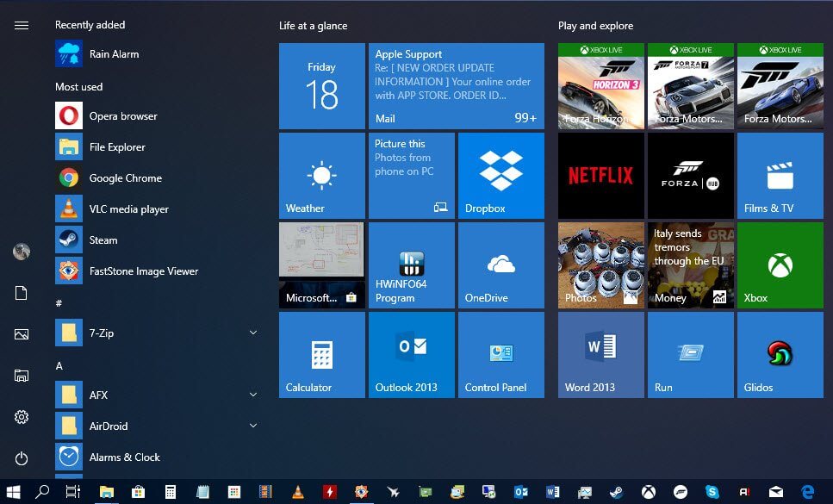Open the Dropbox tile
This screenshot has width=833, height=504.
pos(500,176)
